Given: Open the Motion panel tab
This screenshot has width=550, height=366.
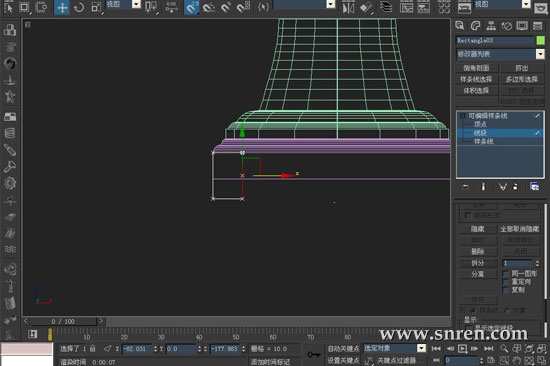Looking at the screenshot, I should point(507,26).
